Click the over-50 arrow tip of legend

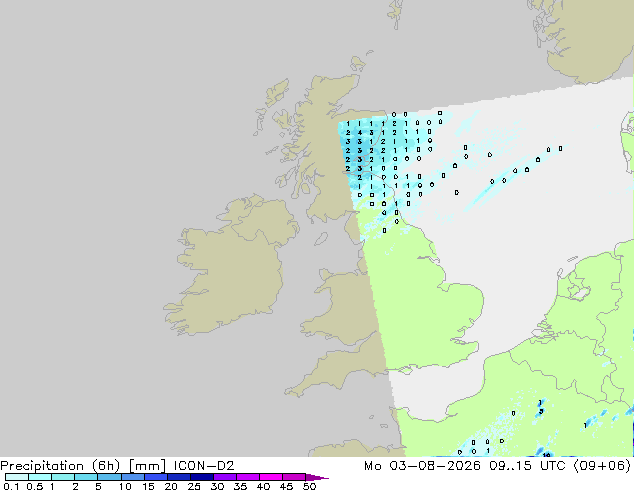(x=317, y=477)
